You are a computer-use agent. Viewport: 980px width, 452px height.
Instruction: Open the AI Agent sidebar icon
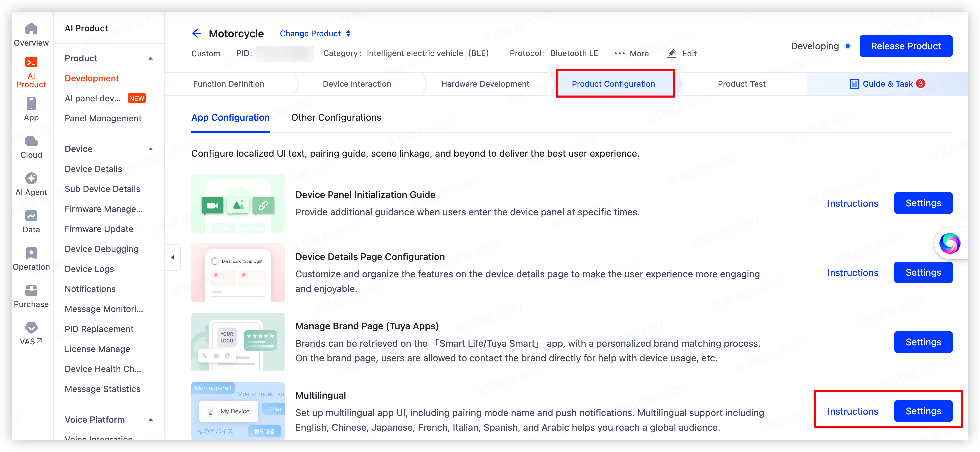click(x=31, y=178)
